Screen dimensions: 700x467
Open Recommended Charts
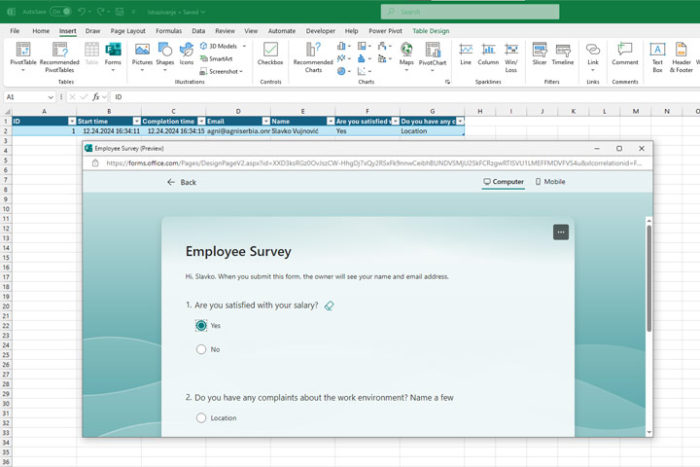pos(313,57)
